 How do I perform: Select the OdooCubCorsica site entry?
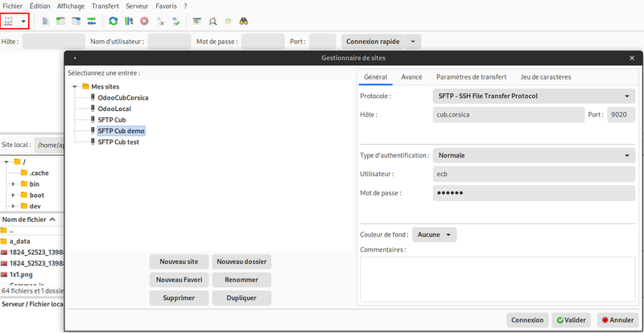click(x=123, y=97)
